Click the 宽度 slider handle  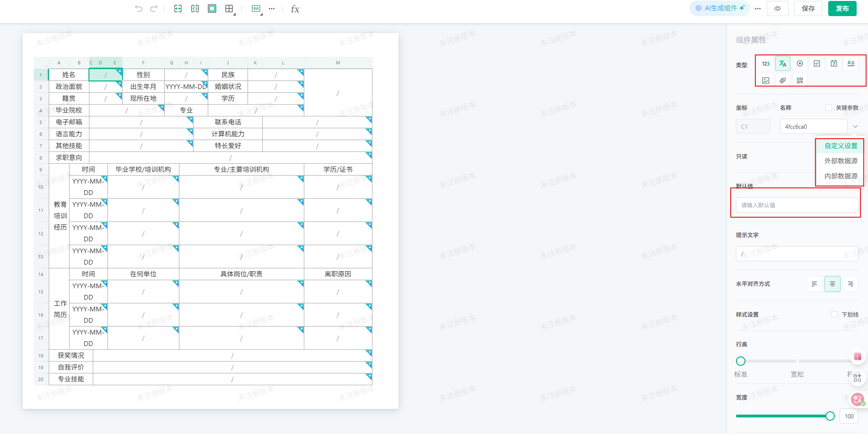(830, 416)
